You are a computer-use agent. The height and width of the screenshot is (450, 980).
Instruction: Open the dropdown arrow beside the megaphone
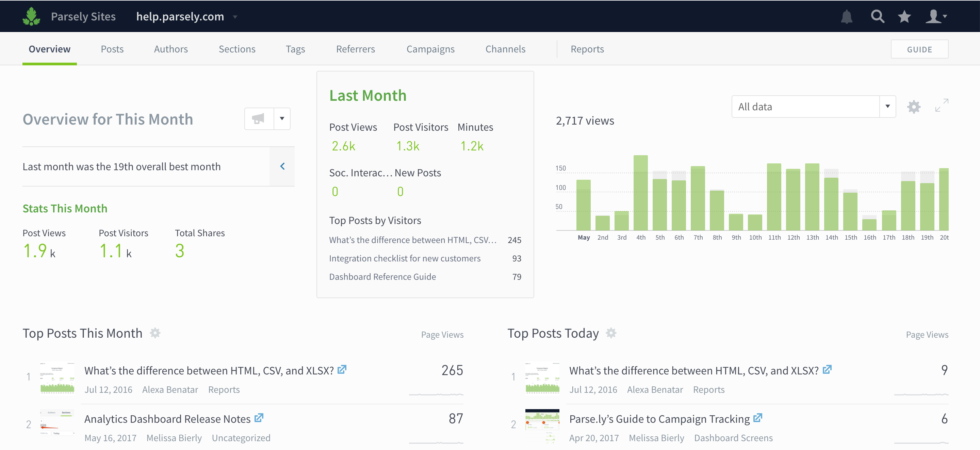coord(282,119)
